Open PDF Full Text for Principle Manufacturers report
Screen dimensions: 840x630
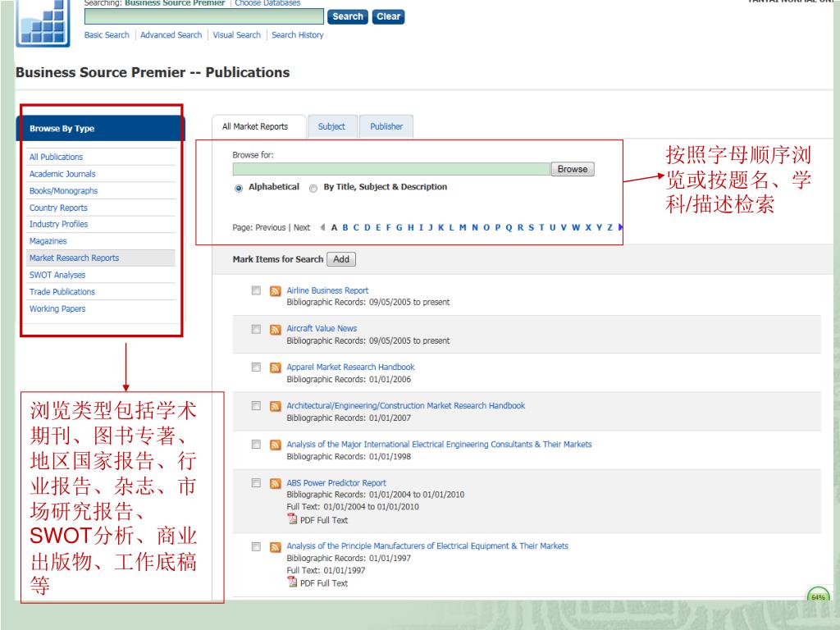(323, 583)
